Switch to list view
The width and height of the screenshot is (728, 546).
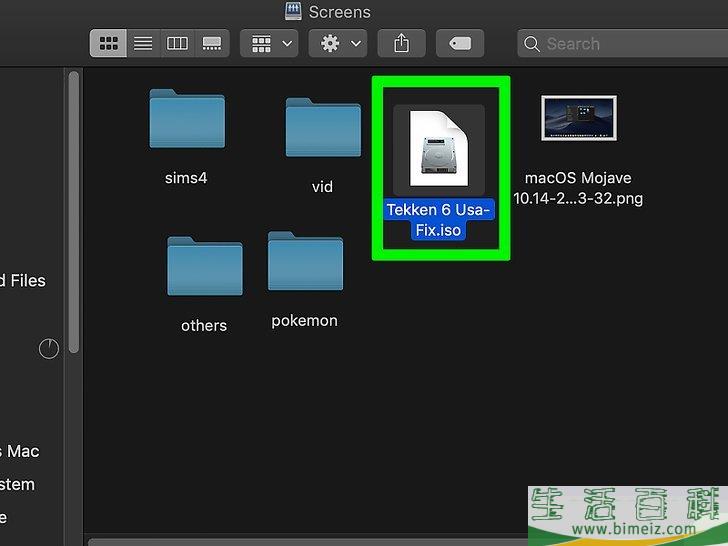[143, 44]
